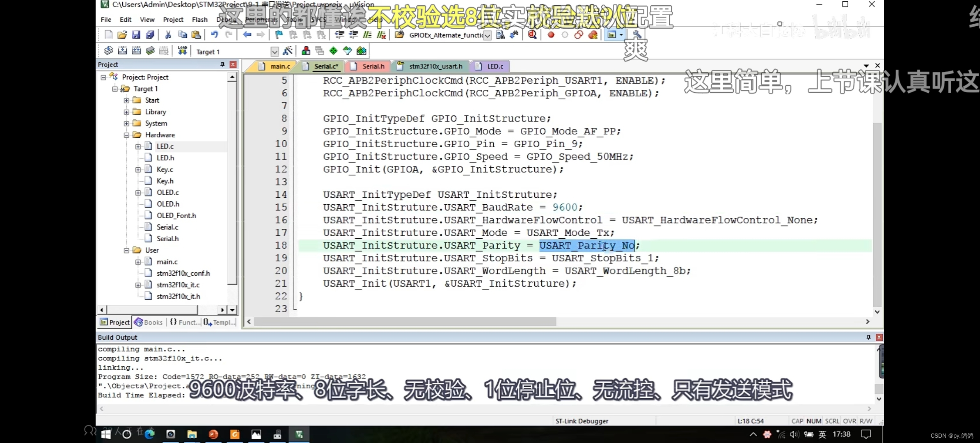Open the File menu
The height and width of the screenshot is (443, 980).
click(x=106, y=20)
